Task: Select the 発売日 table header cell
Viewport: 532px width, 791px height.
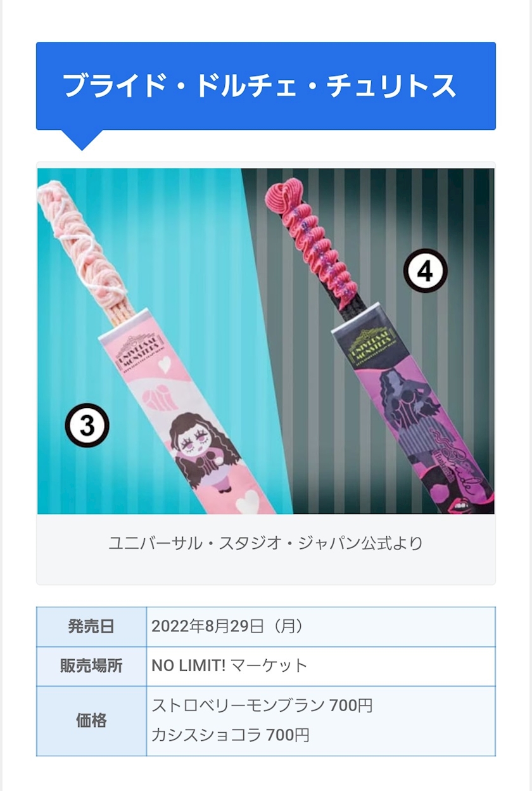Action: pyautogui.click(x=91, y=627)
